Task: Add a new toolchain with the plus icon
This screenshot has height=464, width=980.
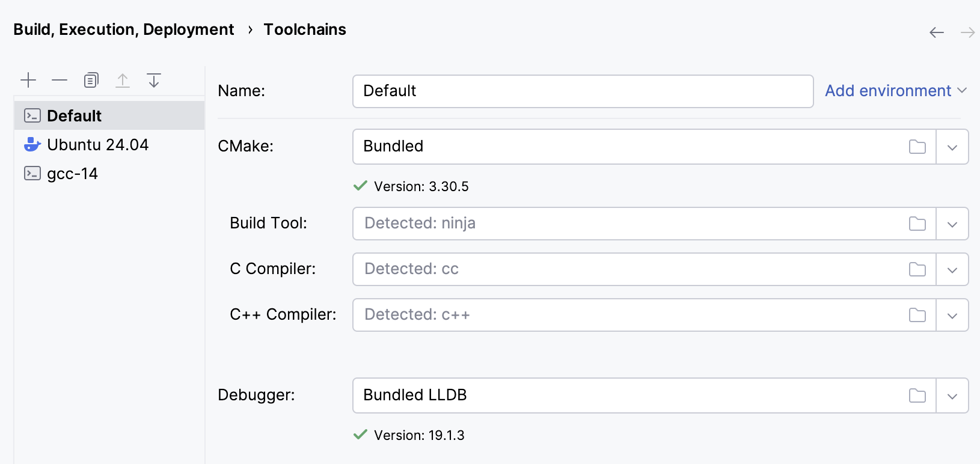Action: pos(28,79)
